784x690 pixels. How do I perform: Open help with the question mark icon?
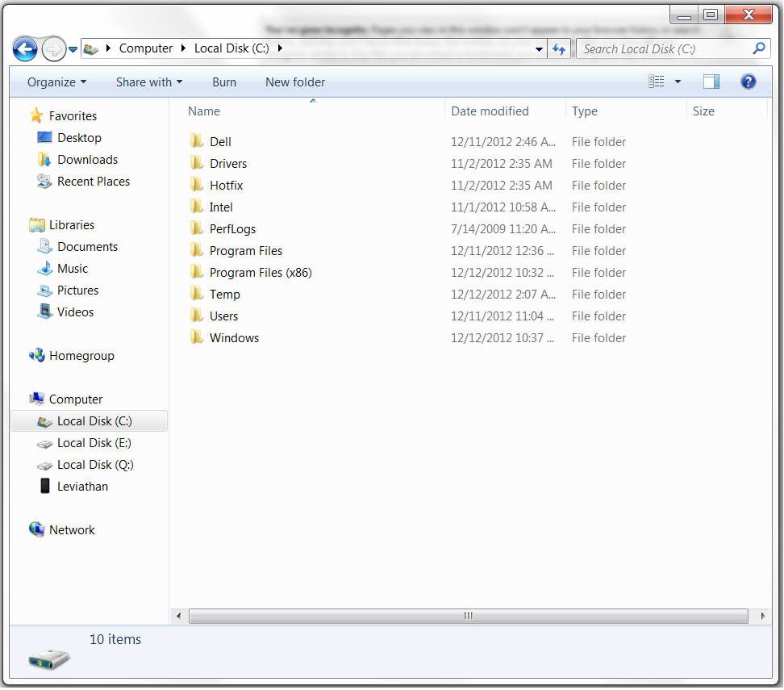(749, 82)
